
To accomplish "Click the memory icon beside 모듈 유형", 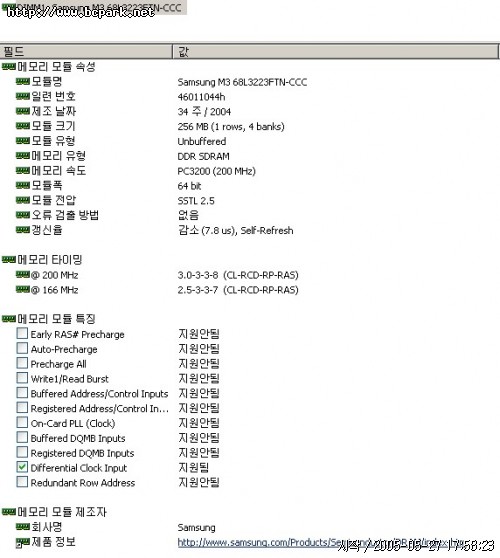I will (22, 141).
